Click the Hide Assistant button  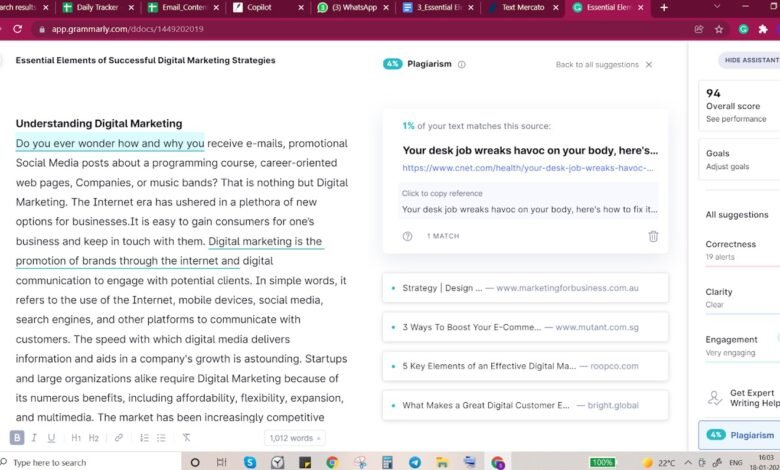(749, 60)
